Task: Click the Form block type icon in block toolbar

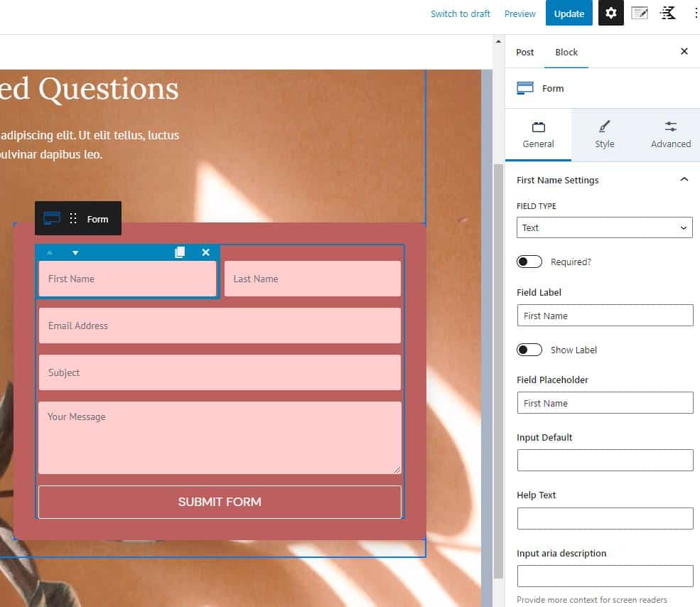Action: click(x=52, y=218)
